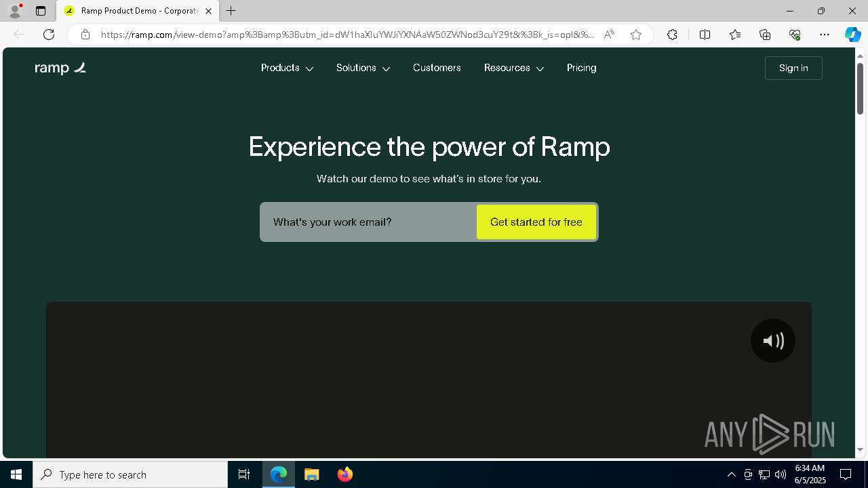Open the Windows Start menu
Image resolution: width=868 pixels, height=488 pixels.
click(x=16, y=474)
